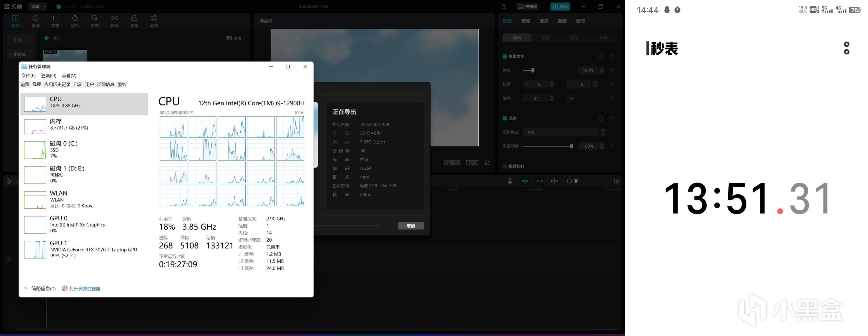Click the microphone record icon above timeline

(510, 181)
